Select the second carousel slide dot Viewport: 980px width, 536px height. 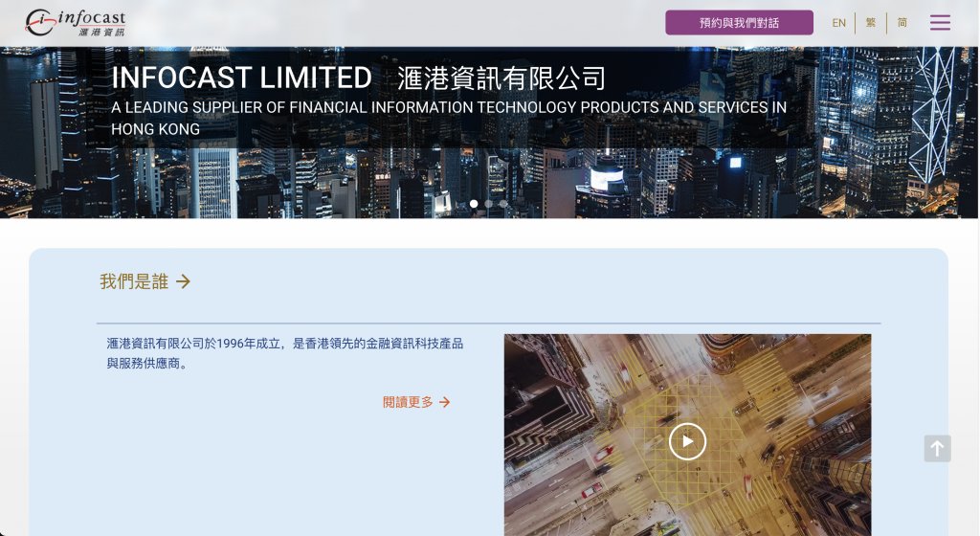489,204
